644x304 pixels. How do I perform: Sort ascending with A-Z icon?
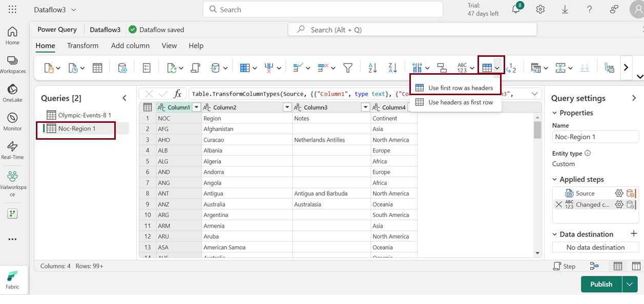point(372,68)
